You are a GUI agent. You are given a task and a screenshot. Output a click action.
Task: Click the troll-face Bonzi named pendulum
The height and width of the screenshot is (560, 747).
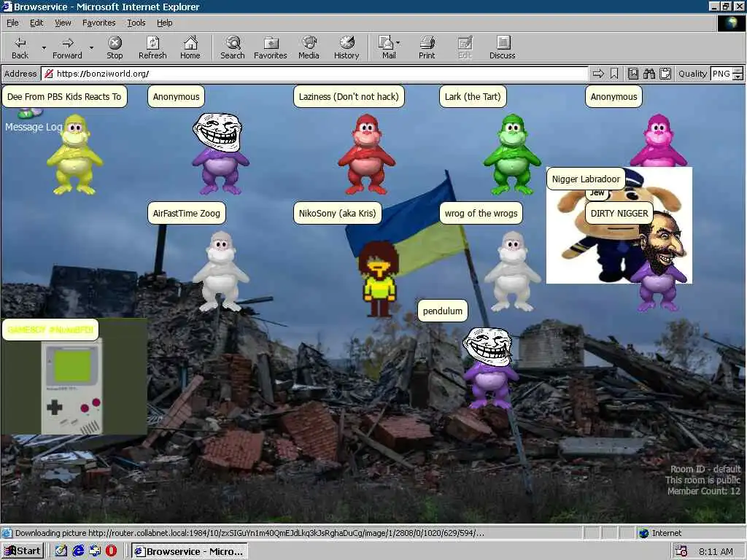click(x=489, y=367)
